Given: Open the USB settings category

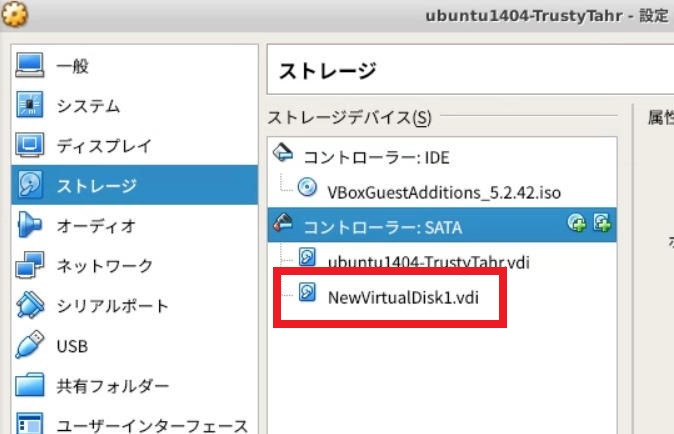Looking at the screenshot, I should pyautogui.click(x=135, y=345).
